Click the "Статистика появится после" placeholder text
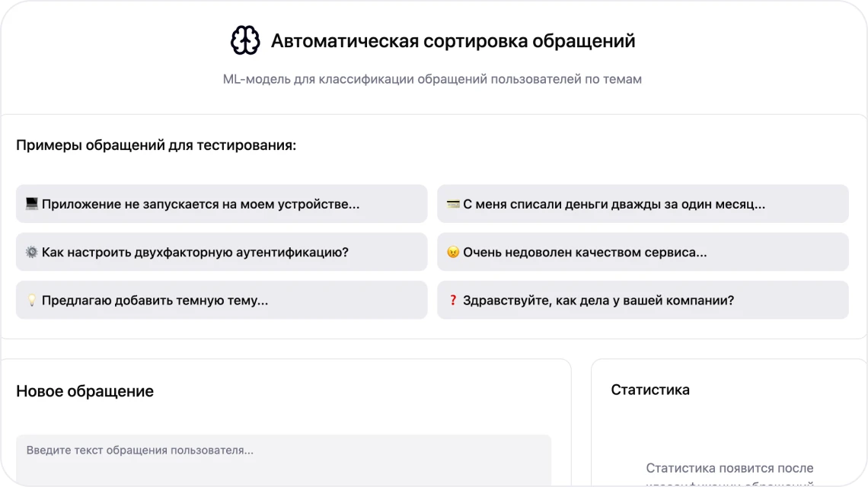This screenshot has width=868, height=487. pos(729,468)
